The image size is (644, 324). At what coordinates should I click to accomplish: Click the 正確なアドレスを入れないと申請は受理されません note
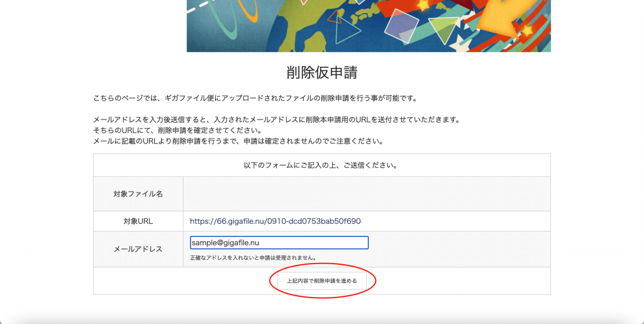pyautogui.click(x=253, y=258)
